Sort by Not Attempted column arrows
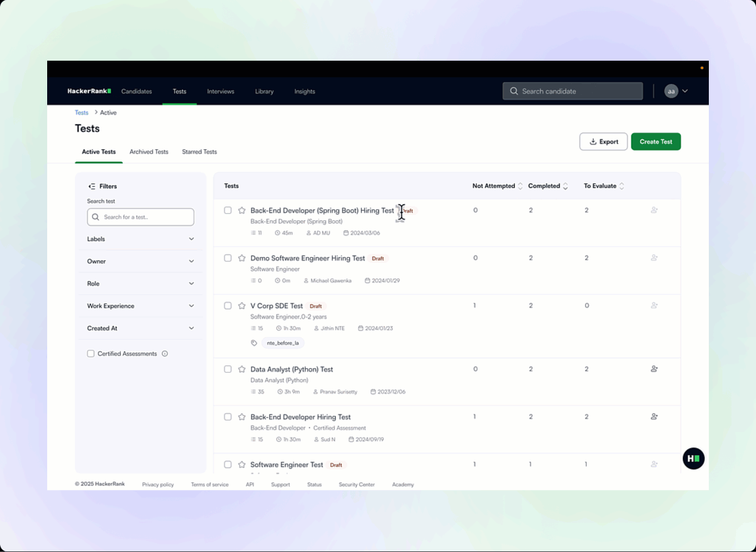The width and height of the screenshot is (756, 552). click(x=520, y=186)
